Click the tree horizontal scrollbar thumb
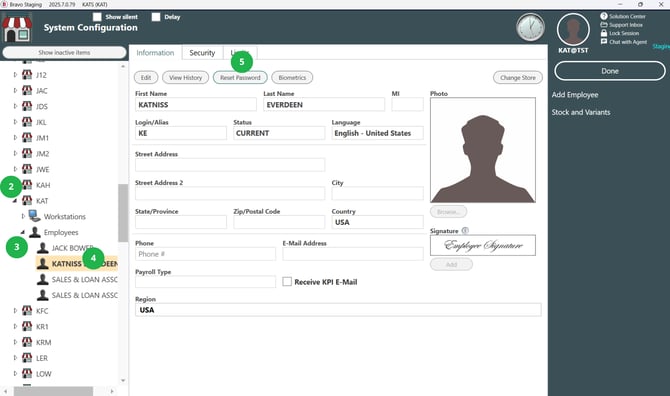 [x=53, y=391]
